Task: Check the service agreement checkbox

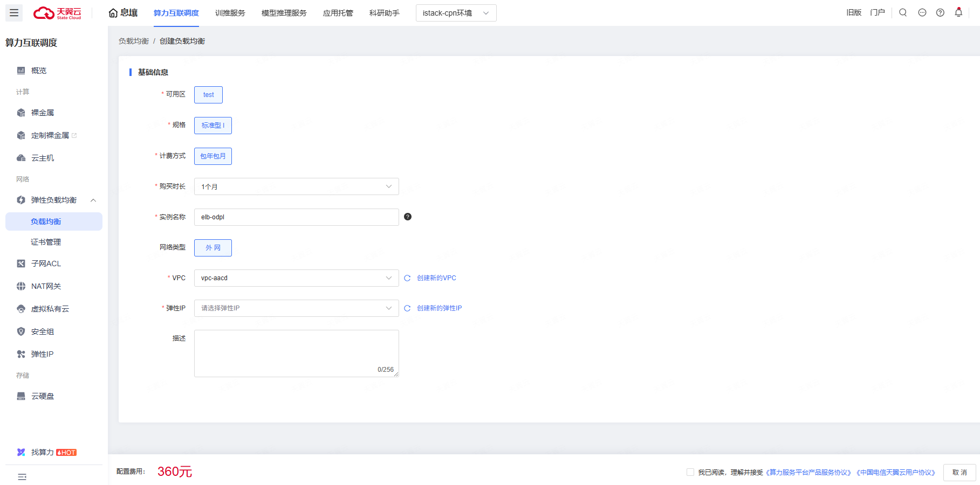Action: coord(690,472)
